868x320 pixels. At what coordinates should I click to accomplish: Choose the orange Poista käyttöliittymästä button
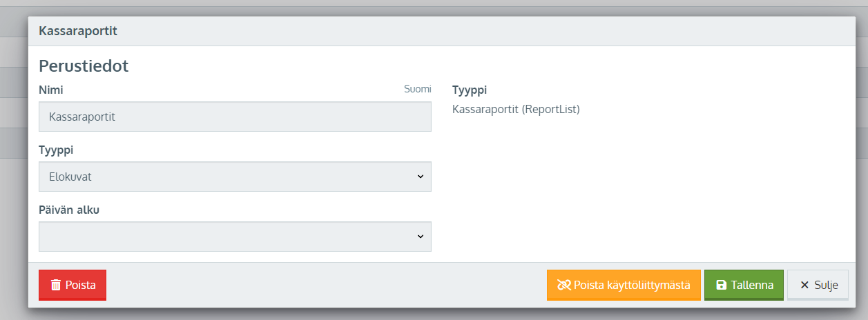tap(624, 285)
